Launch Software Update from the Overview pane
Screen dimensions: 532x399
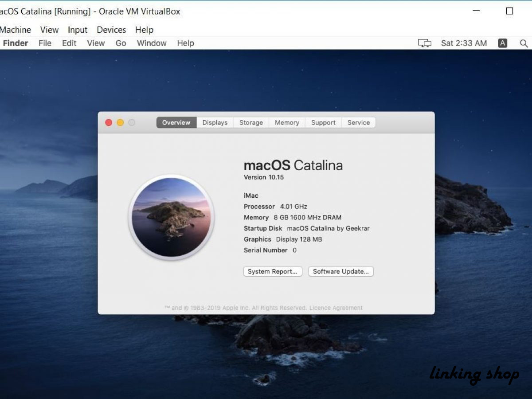(x=340, y=271)
